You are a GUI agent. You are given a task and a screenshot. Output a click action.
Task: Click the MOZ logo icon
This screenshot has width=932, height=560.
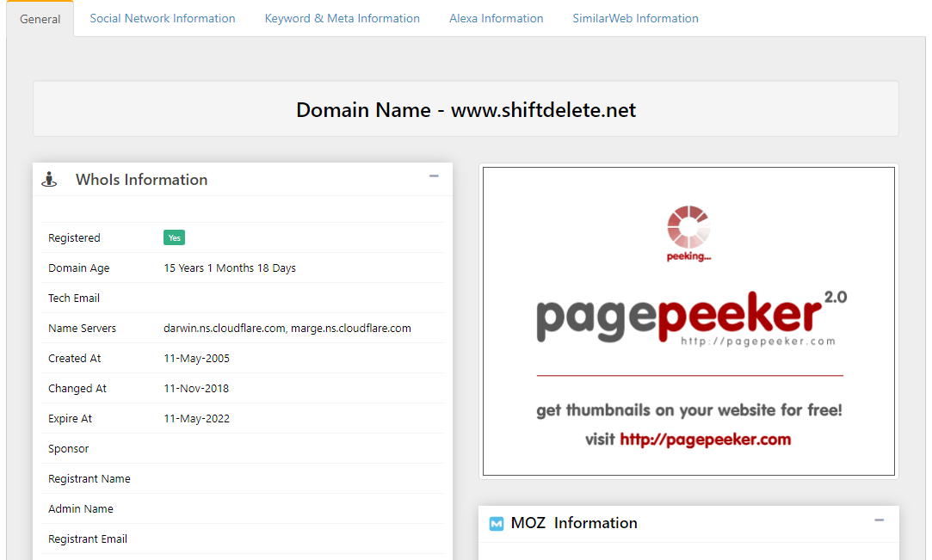pyautogui.click(x=496, y=523)
